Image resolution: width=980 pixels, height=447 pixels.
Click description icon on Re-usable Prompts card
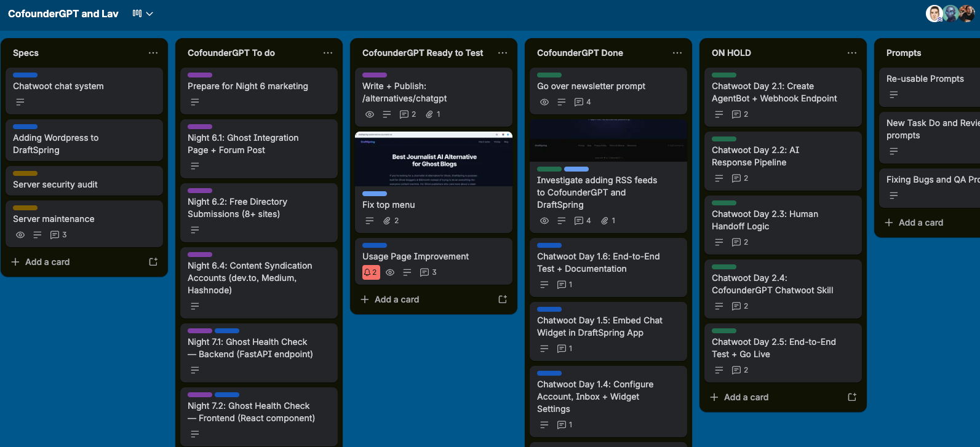click(894, 95)
